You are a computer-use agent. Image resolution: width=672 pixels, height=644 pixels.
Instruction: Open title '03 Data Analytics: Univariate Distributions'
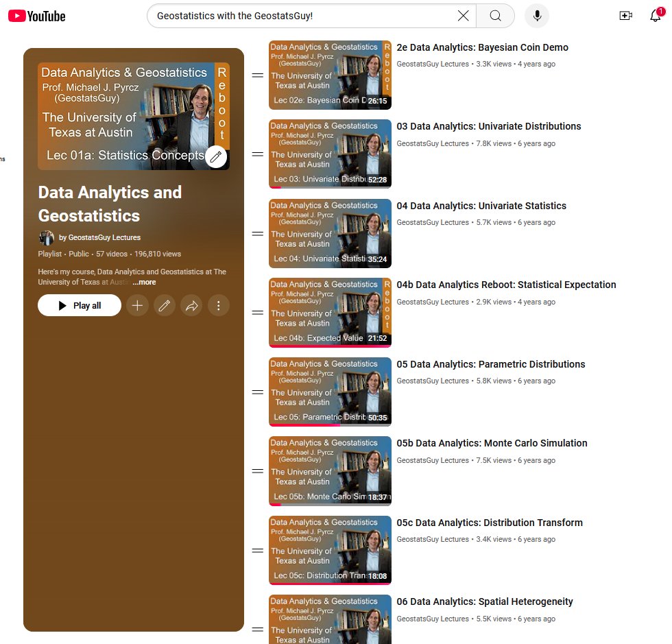(488, 126)
